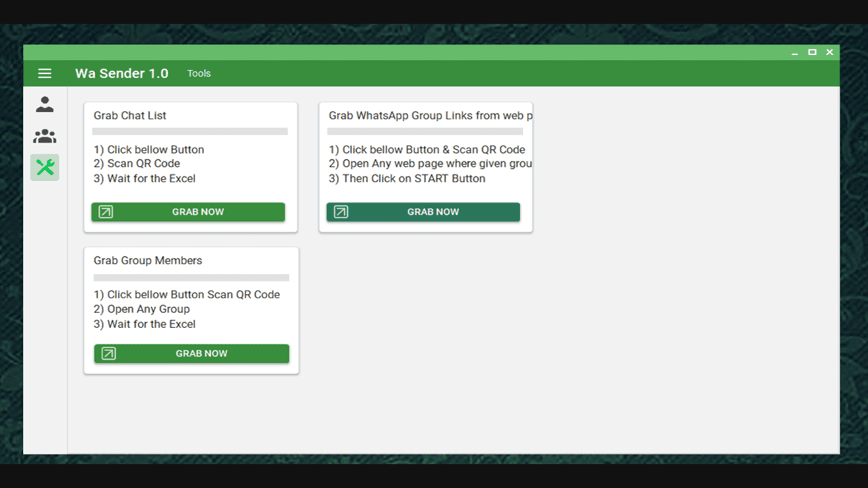The width and height of the screenshot is (868, 488).
Task: Minimize the Wa Sender window
Action: coord(795,53)
